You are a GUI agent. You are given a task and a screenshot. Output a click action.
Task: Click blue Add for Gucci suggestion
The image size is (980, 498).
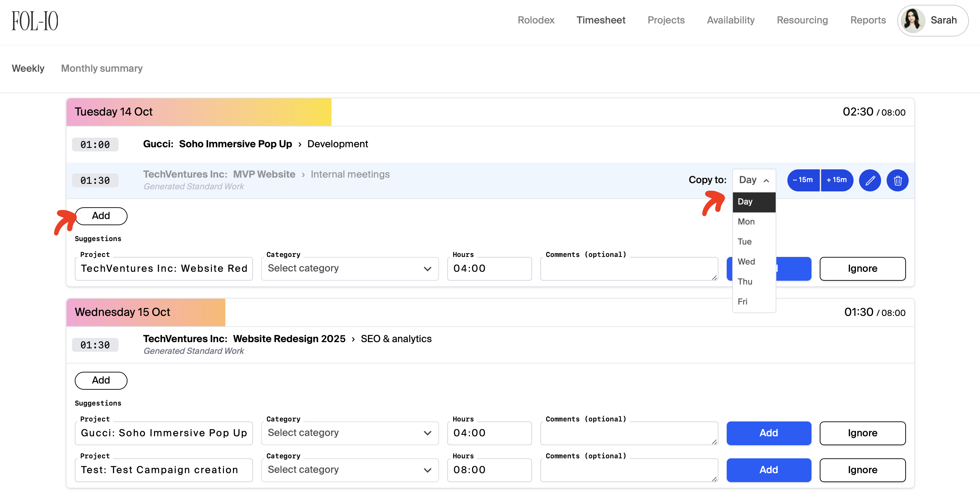tap(768, 433)
